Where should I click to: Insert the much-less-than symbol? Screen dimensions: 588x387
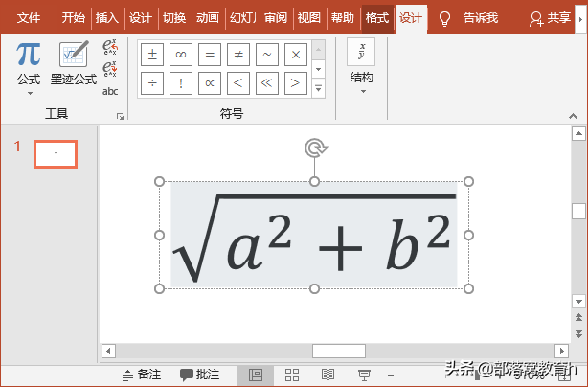point(267,83)
